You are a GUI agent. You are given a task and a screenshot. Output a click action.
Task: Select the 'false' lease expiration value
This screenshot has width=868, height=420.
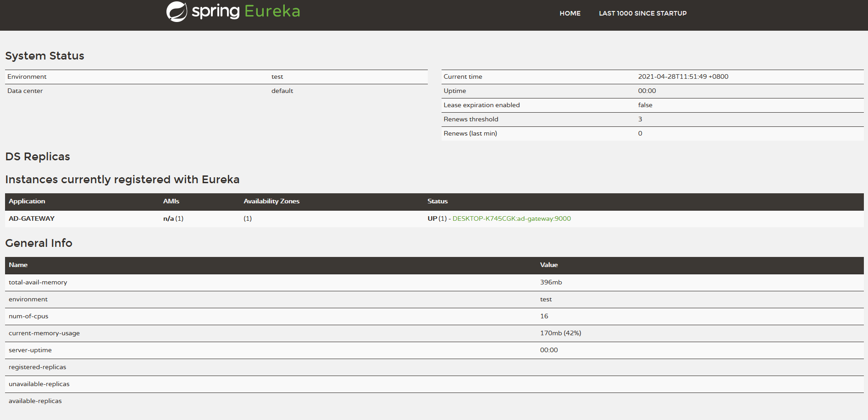tap(645, 105)
